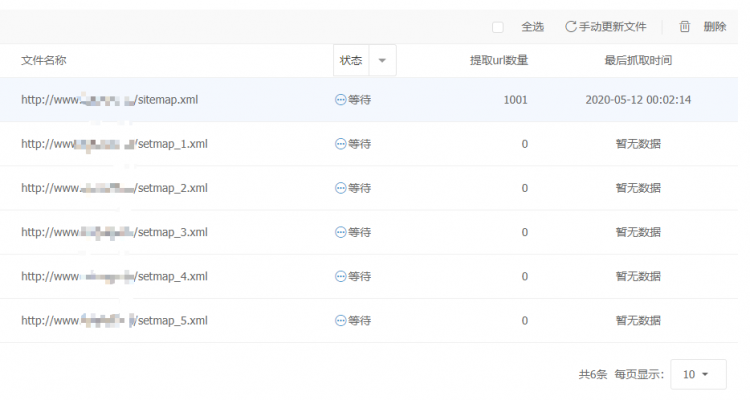This screenshot has width=750, height=400.
Task: Open the 状态 filter dropdown arrow
Action: (382, 61)
